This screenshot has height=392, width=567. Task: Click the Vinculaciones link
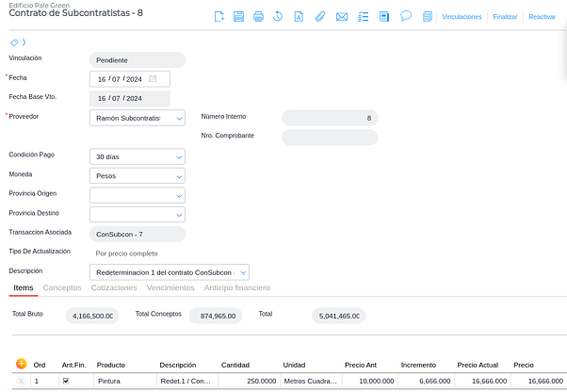point(462,17)
